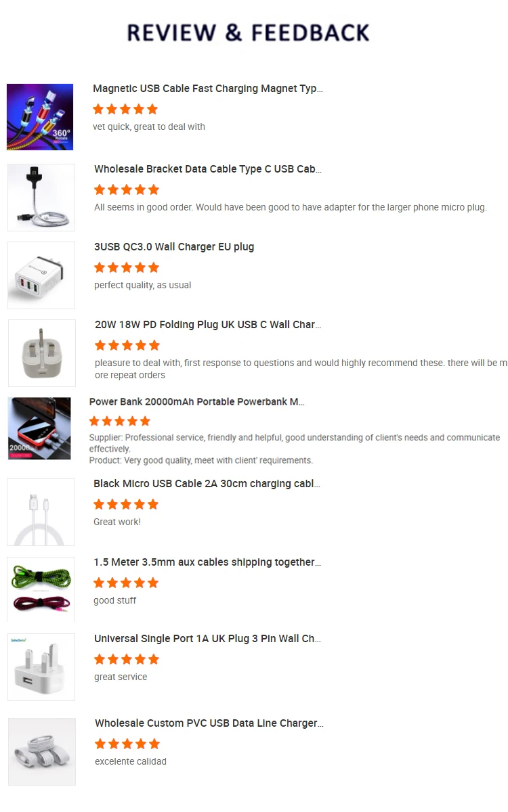Click the Power Bank 20000mAh product picture
The height and width of the screenshot is (812, 508).
tap(39, 428)
